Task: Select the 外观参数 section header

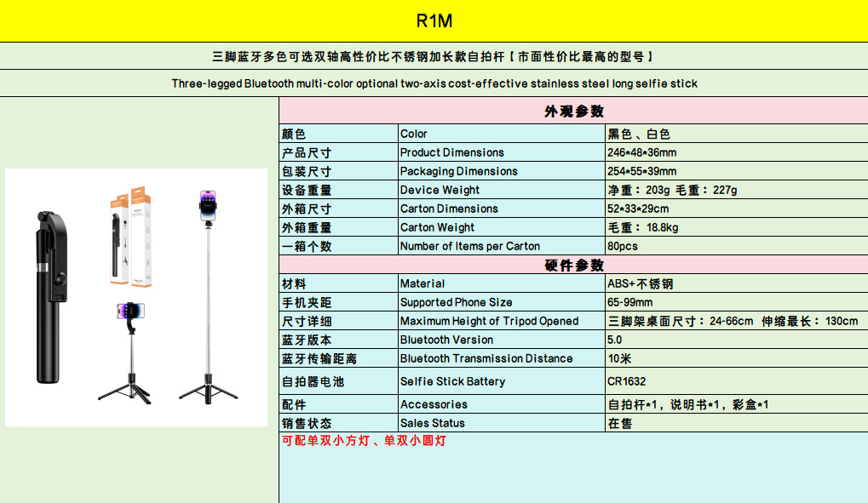Action: click(x=573, y=111)
